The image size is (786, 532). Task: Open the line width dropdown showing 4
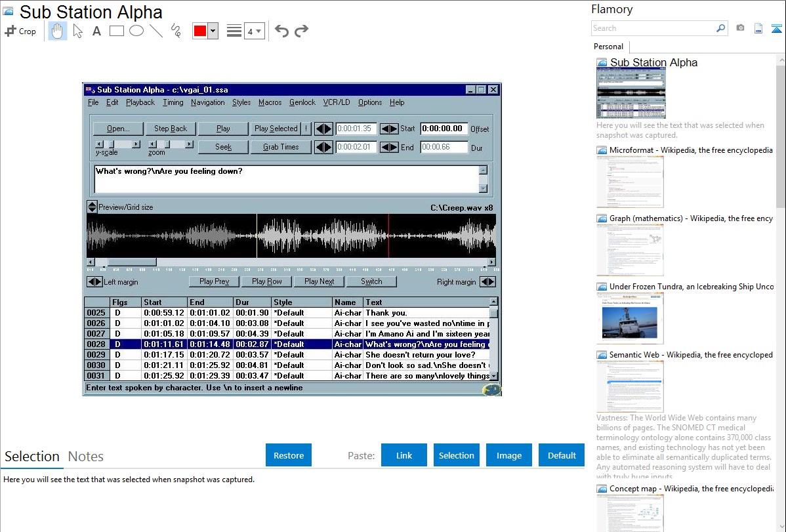(x=255, y=31)
